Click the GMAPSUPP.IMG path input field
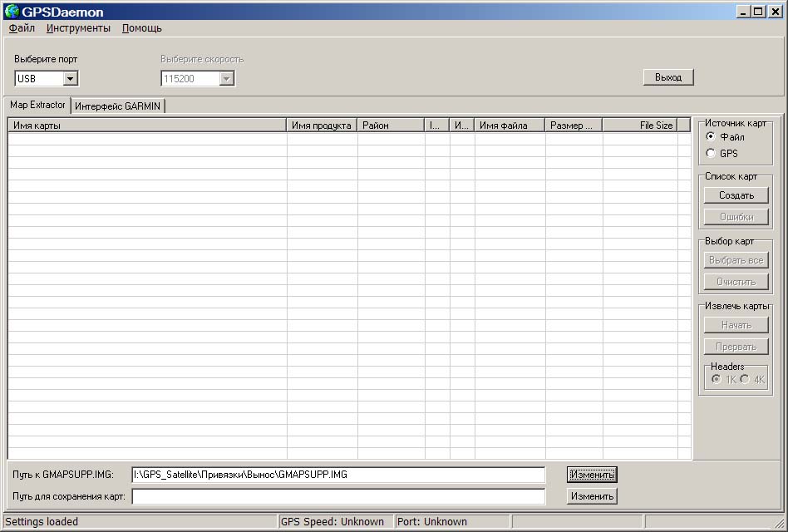 coord(338,475)
